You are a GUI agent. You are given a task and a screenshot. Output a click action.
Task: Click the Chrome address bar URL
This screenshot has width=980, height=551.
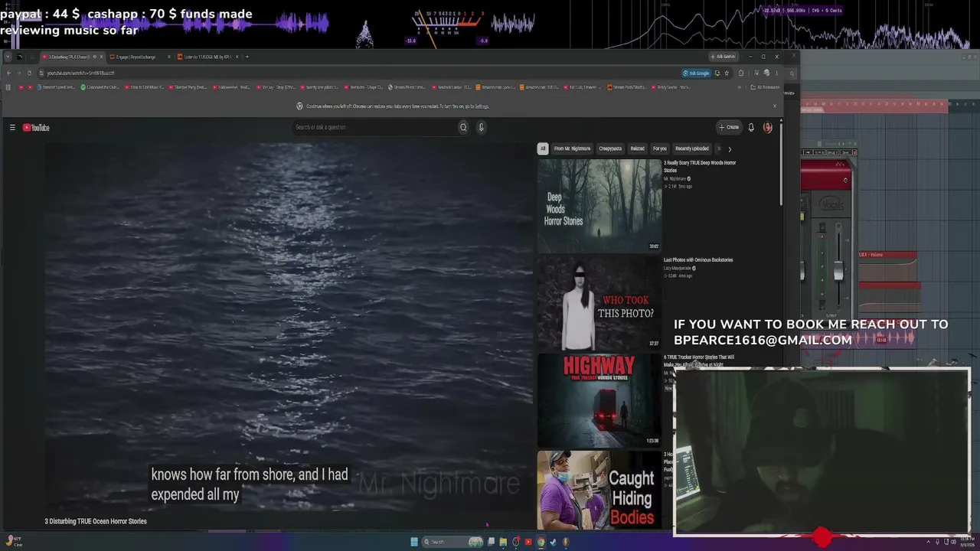(x=80, y=73)
